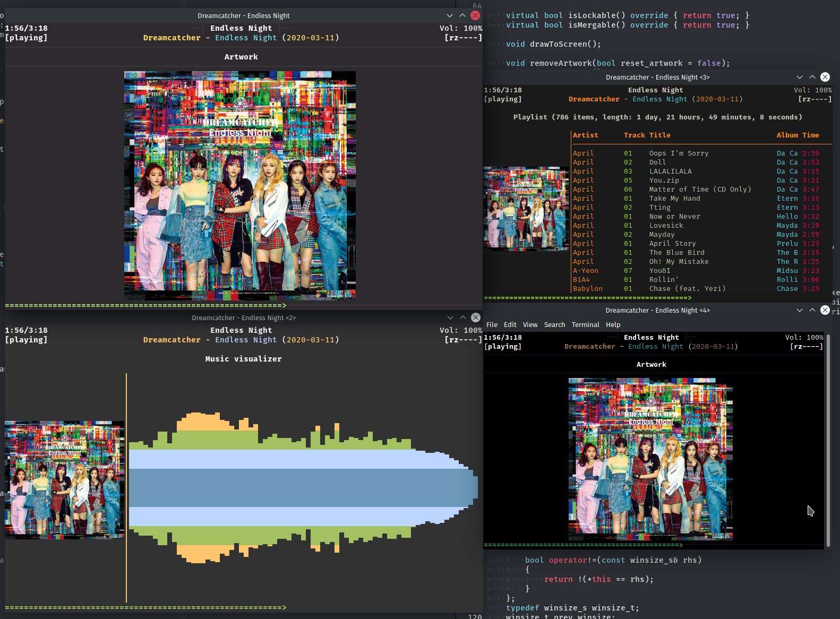
Task: Click the progress bar in top-left window
Action: point(145,305)
